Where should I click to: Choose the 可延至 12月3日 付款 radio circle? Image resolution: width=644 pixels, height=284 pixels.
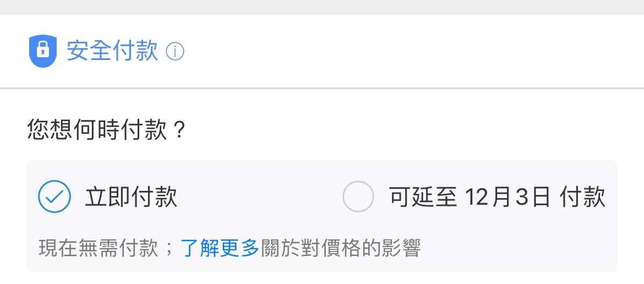[x=358, y=196]
